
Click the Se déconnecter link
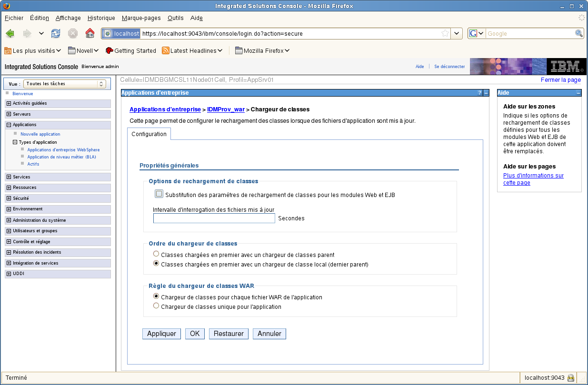click(x=449, y=67)
